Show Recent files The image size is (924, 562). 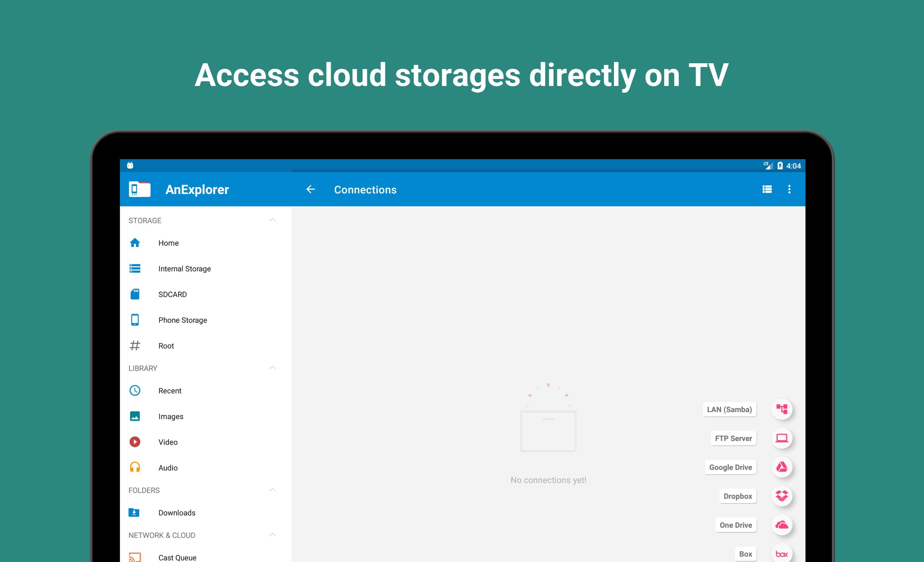(206, 390)
